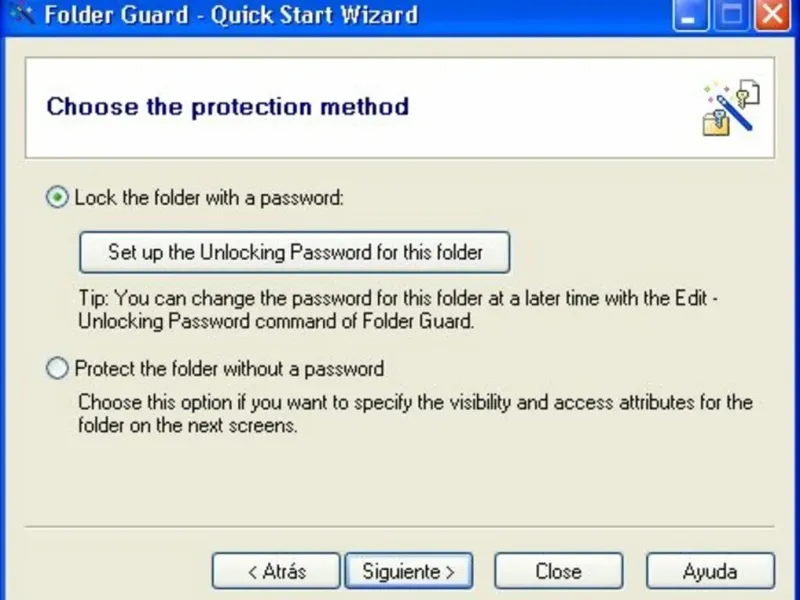800x600 pixels.
Task: Open help with the Ayuda button
Action: point(710,571)
